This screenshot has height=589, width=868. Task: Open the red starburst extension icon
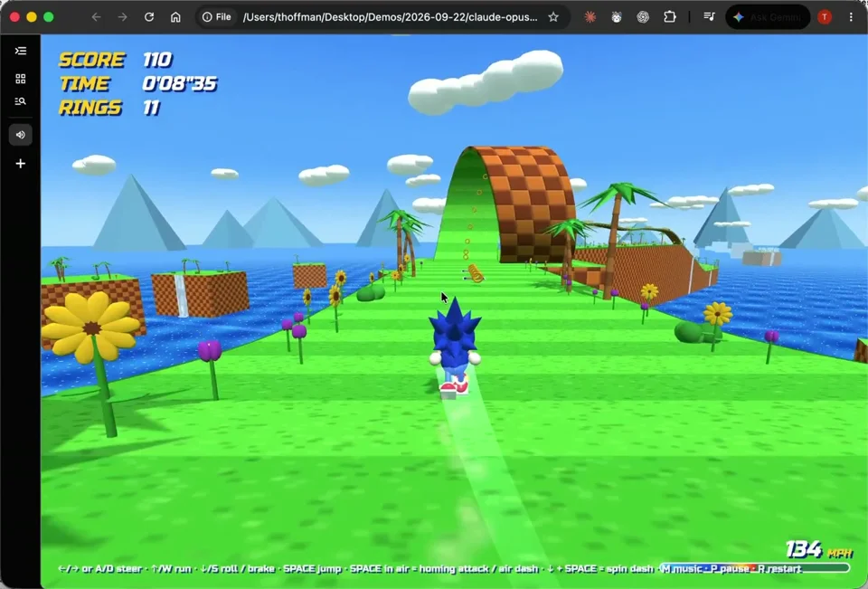(x=590, y=17)
